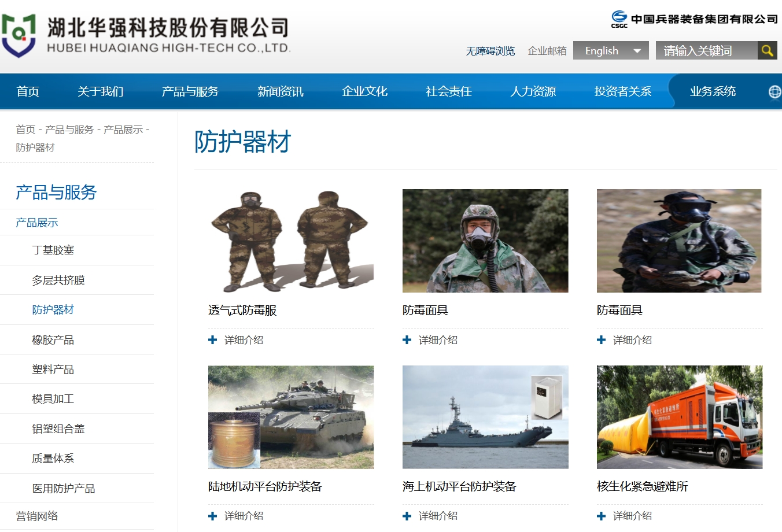The width and height of the screenshot is (782, 532).
Task: Open the 企业邮箱 link
Action: pyautogui.click(x=547, y=51)
